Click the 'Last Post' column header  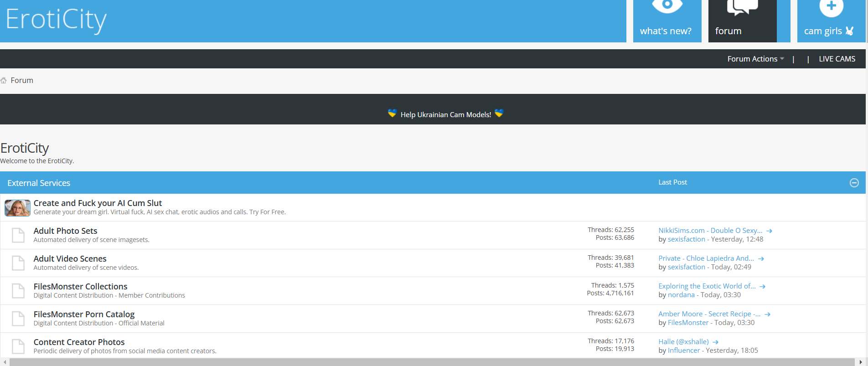[x=672, y=182]
